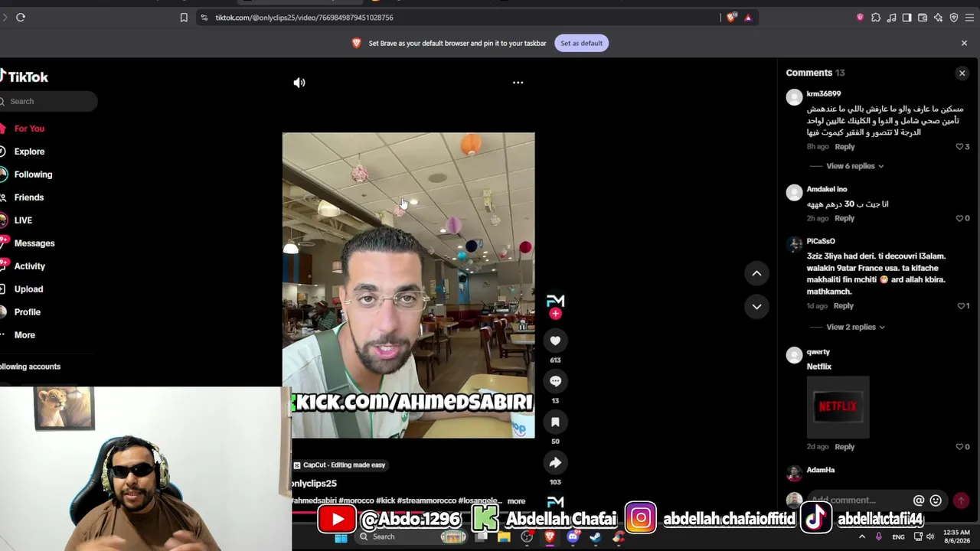Open the video's three-dot options menu
Image resolution: width=980 pixels, height=551 pixels.
point(518,83)
